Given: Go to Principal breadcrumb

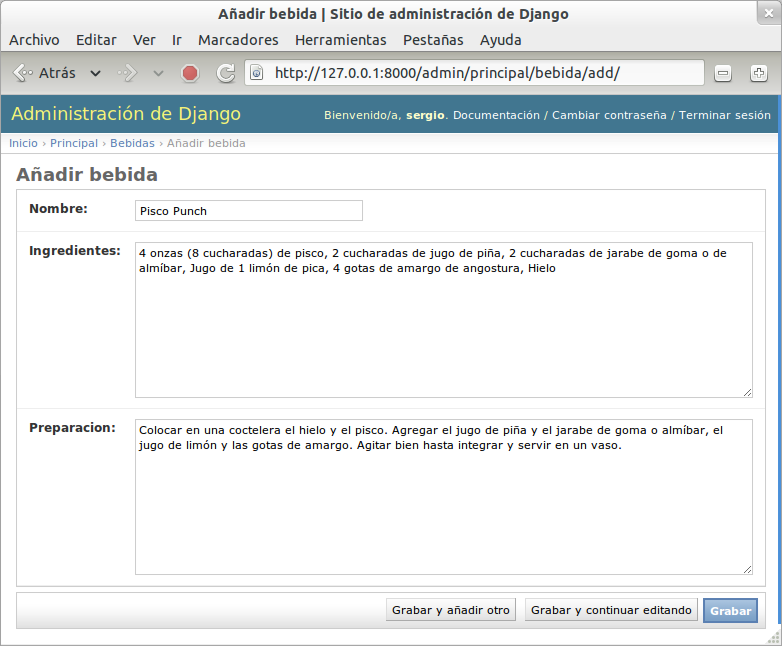Looking at the screenshot, I should tap(74, 143).
